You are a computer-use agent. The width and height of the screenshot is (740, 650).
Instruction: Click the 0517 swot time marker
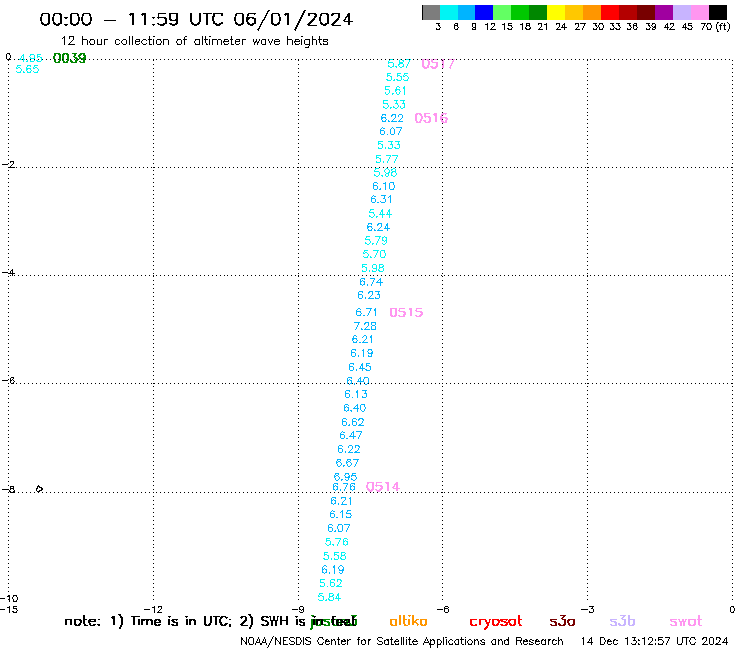pos(438,64)
